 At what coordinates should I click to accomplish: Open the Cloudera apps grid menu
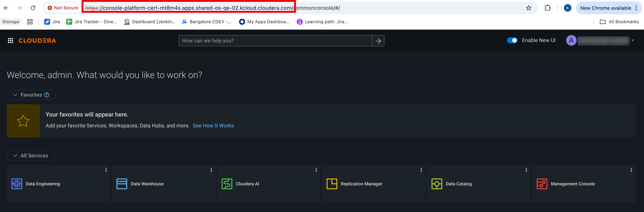point(10,41)
